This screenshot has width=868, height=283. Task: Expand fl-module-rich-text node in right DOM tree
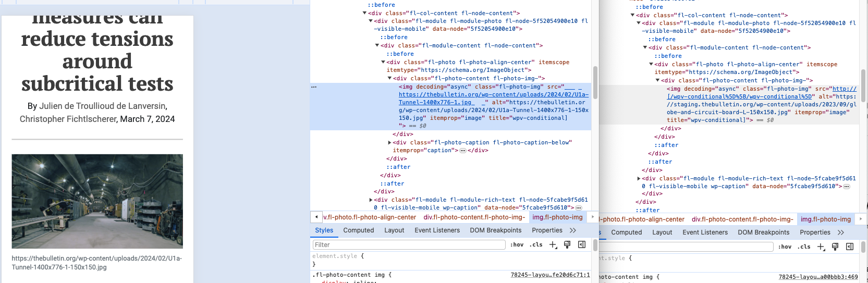639,178
